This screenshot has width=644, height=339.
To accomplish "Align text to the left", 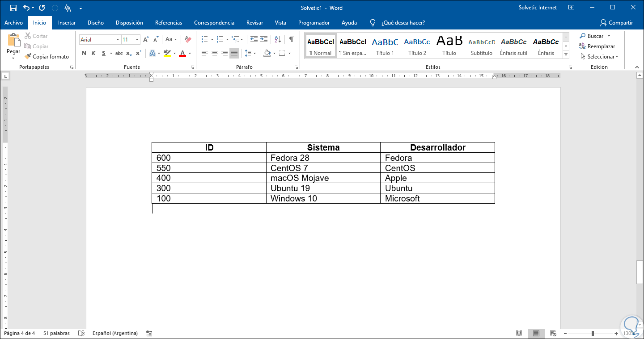I will pyautogui.click(x=205, y=53).
